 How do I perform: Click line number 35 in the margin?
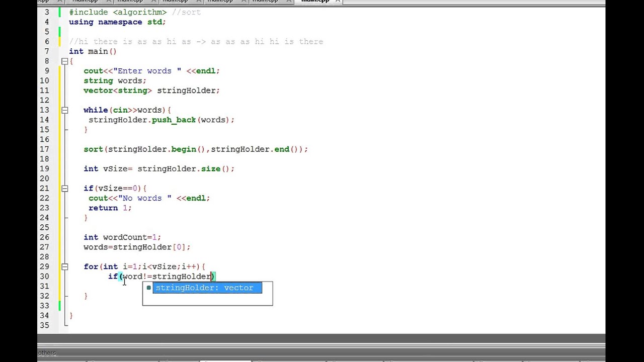pyautogui.click(x=43, y=325)
